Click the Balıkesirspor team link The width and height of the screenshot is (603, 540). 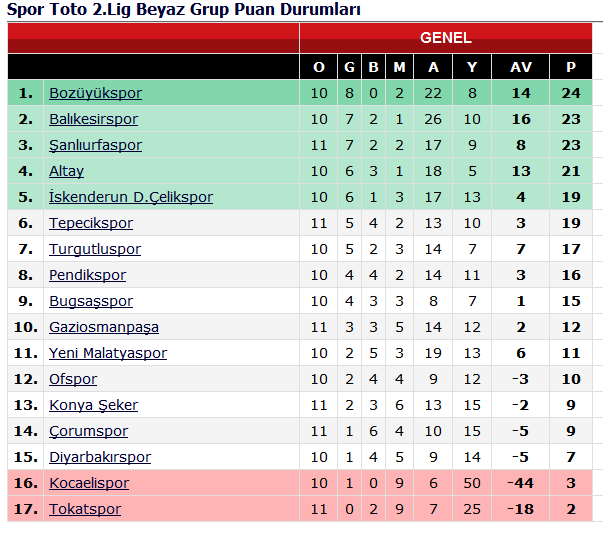point(93,119)
